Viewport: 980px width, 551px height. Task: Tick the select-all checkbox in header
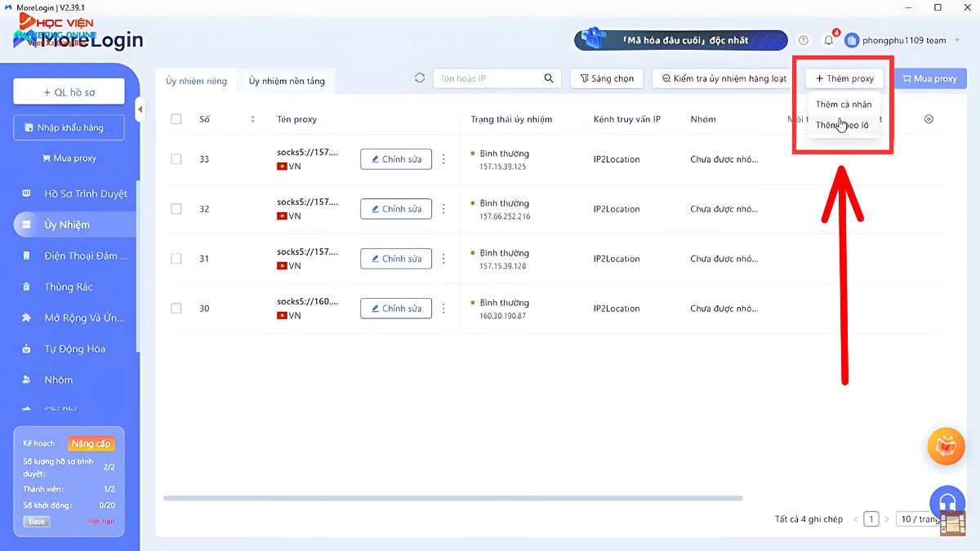pos(176,119)
